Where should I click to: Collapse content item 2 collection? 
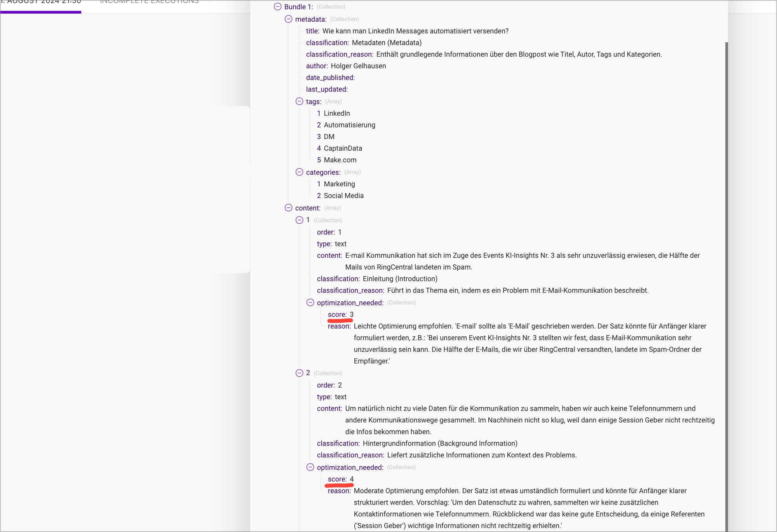[x=299, y=373]
